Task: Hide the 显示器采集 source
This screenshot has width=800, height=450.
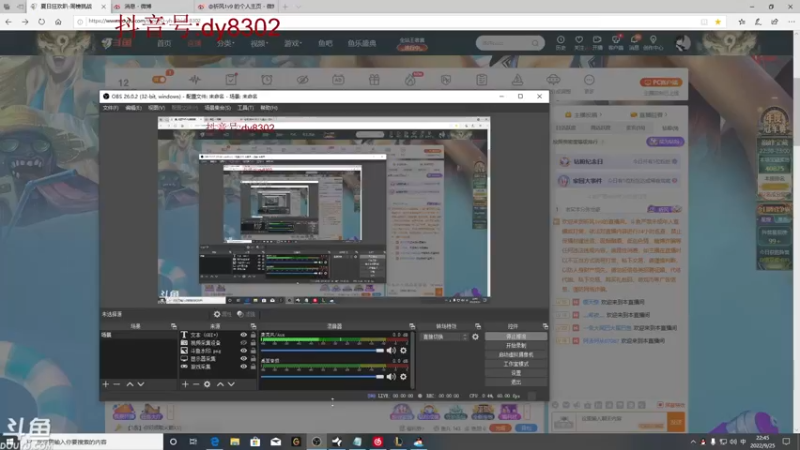Action: coord(243,359)
